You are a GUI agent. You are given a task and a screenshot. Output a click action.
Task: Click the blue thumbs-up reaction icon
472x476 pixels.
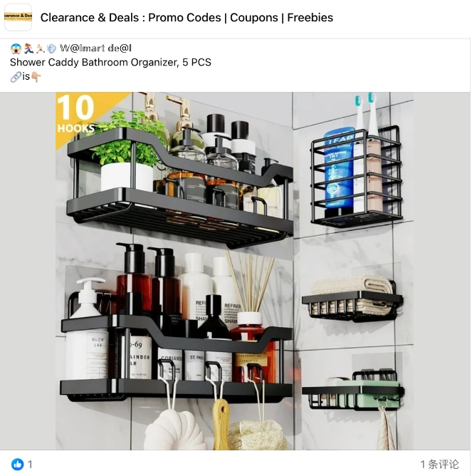click(x=18, y=464)
